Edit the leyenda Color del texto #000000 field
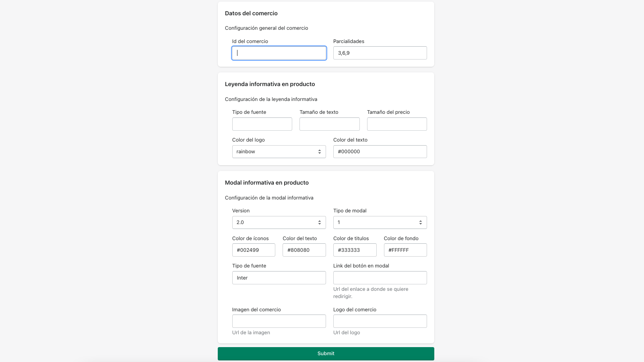644x362 pixels. click(x=380, y=152)
